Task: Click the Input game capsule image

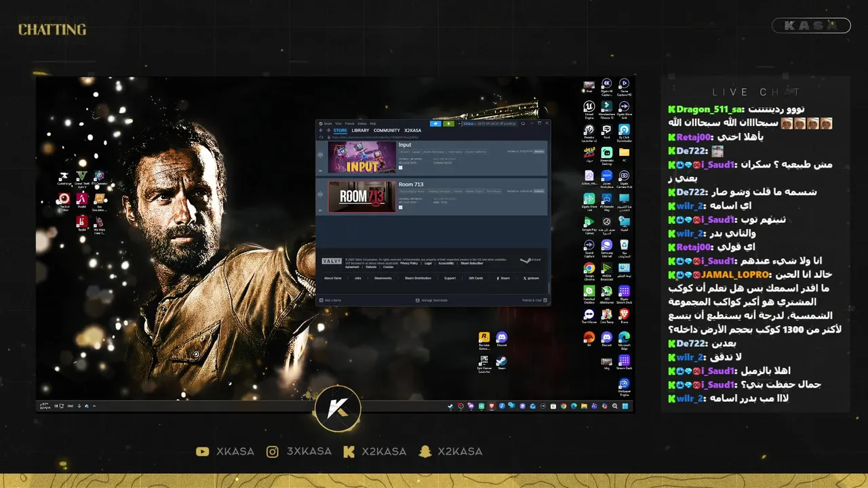Action: (362, 157)
